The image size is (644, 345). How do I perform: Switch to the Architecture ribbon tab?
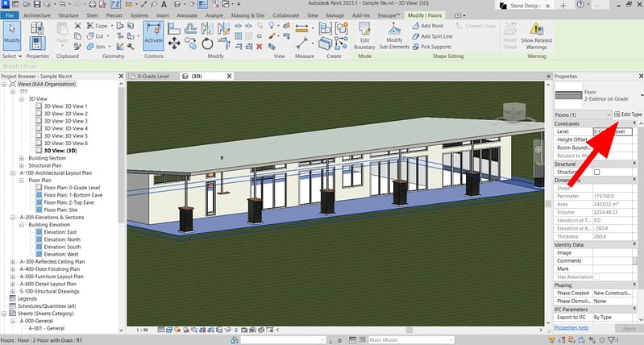click(x=35, y=15)
